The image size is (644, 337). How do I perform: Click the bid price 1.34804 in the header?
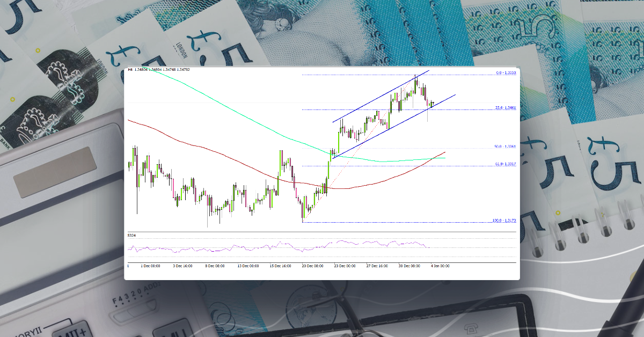pyautogui.click(x=141, y=70)
